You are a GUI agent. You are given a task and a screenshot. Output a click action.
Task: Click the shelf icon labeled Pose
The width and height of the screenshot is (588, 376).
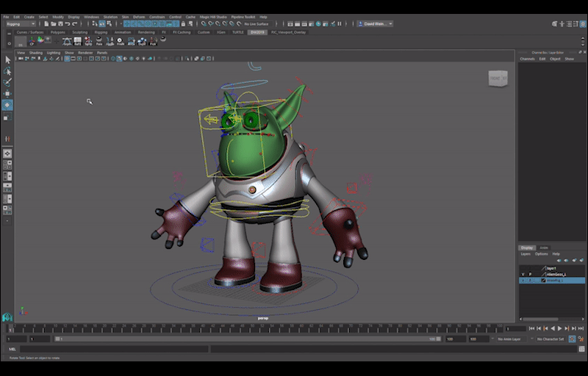(99, 41)
